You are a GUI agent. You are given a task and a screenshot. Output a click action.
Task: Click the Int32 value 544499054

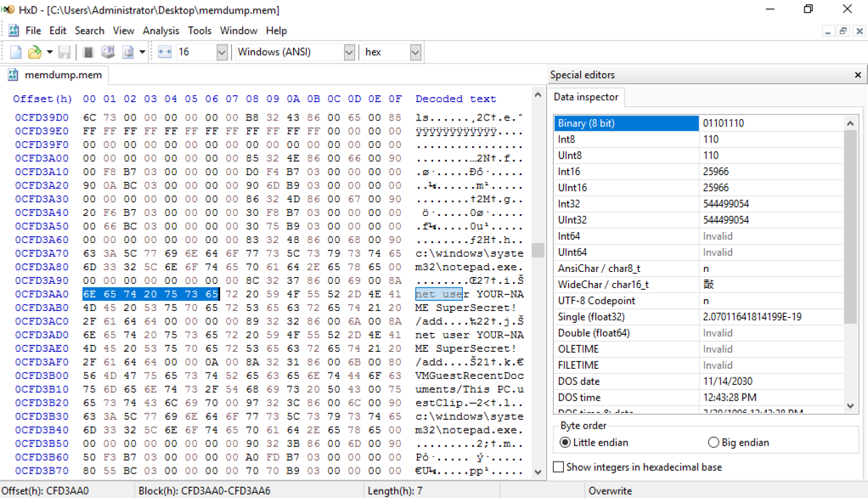coord(725,204)
